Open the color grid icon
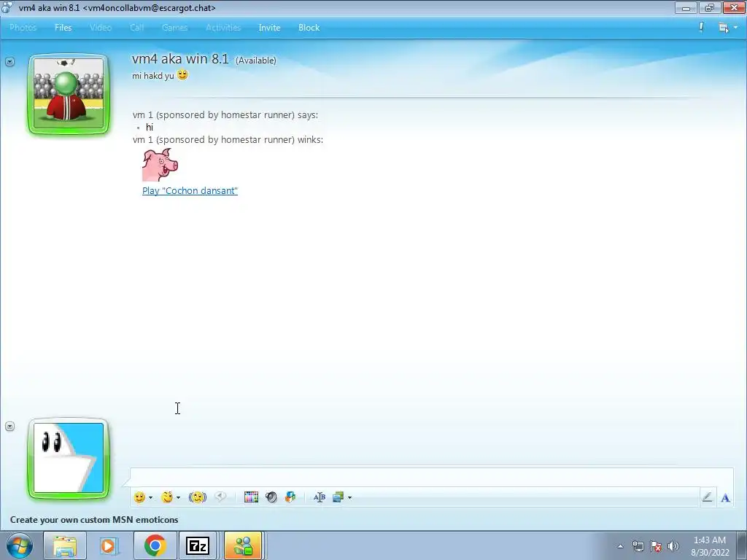Viewport: 747px width, 560px height. coord(251,497)
